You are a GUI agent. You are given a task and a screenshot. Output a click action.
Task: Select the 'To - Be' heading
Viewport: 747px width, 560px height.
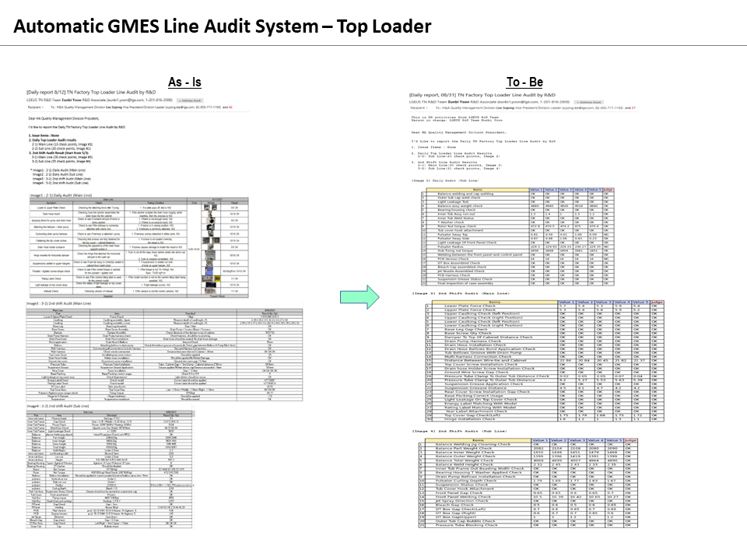523,81
